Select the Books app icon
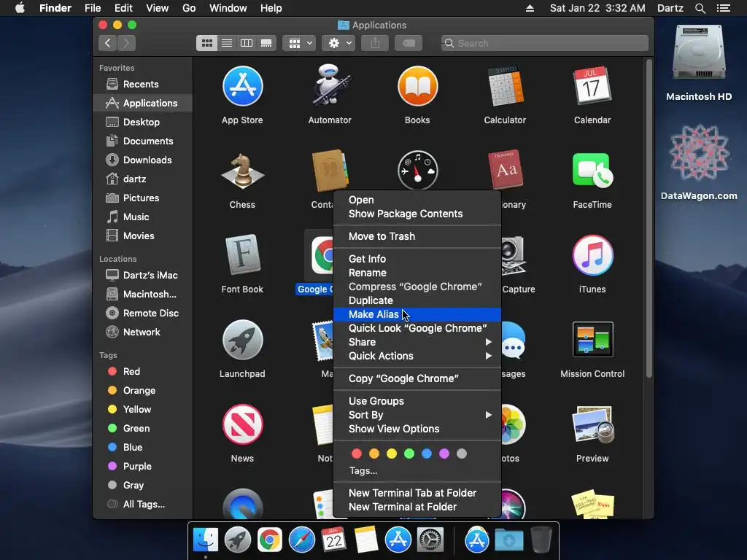This screenshot has width=747, height=560. coord(417,86)
